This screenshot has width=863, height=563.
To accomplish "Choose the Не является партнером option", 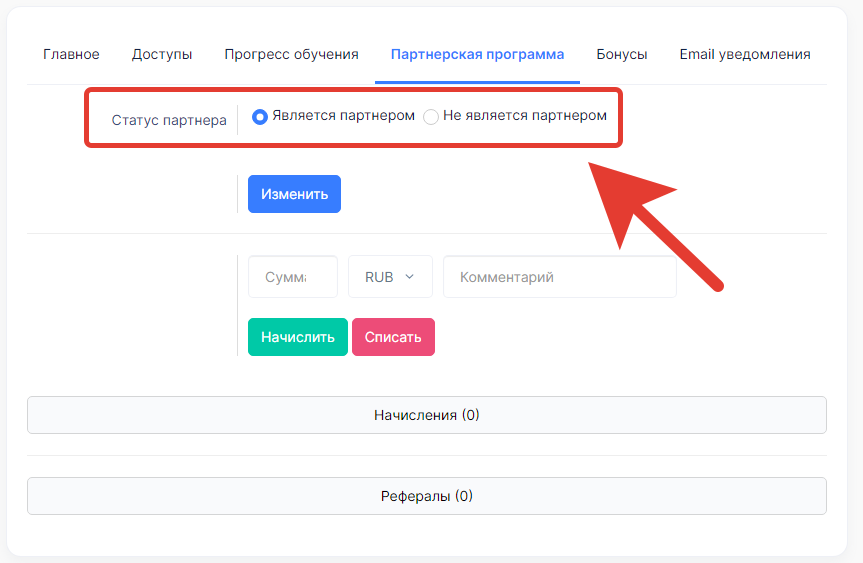I will 430,117.
